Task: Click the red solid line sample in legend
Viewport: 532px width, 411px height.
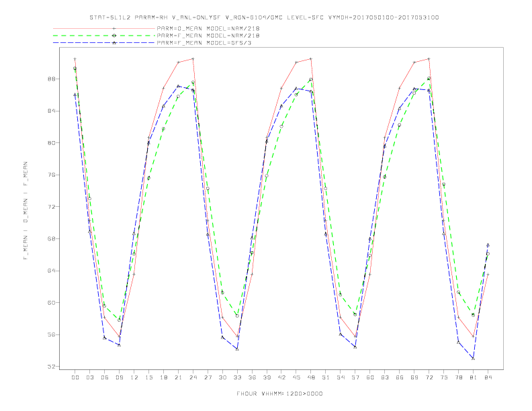Action: point(104,28)
